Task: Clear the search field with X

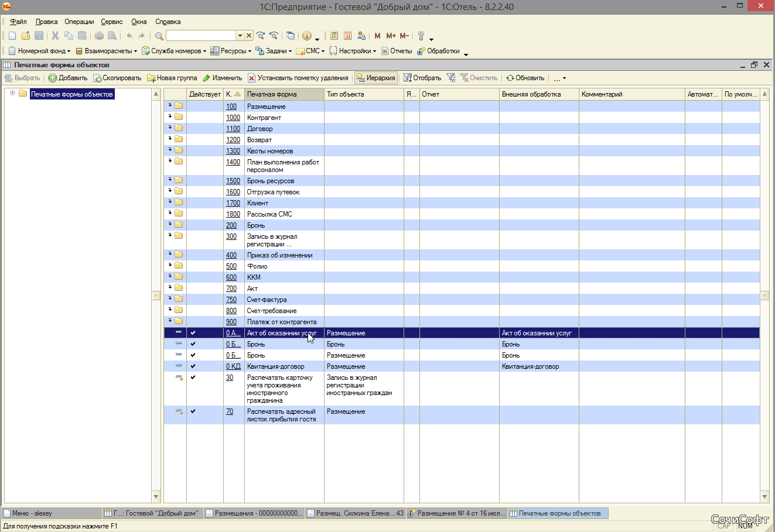Action: tap(249, 36)
